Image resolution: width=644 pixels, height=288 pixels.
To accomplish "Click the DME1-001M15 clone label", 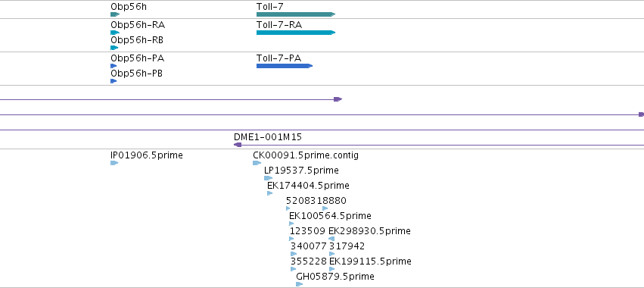I will tap(268, 137).
